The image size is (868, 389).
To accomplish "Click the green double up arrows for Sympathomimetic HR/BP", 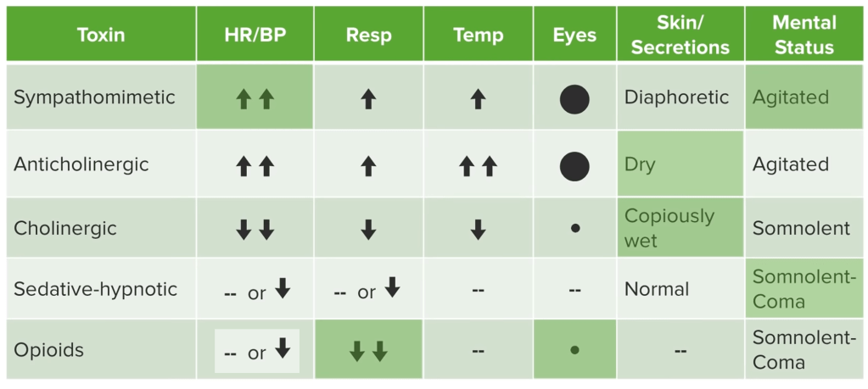I will tap(255, 99).
